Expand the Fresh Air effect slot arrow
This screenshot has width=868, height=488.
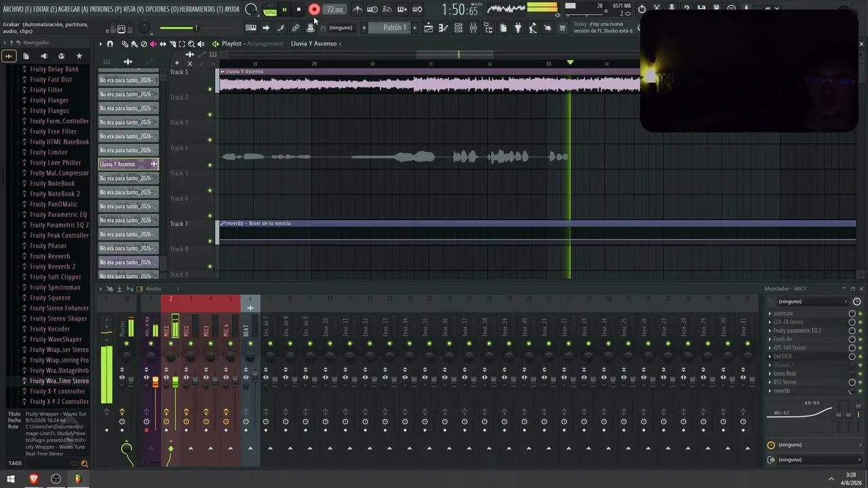click(770, 340)
